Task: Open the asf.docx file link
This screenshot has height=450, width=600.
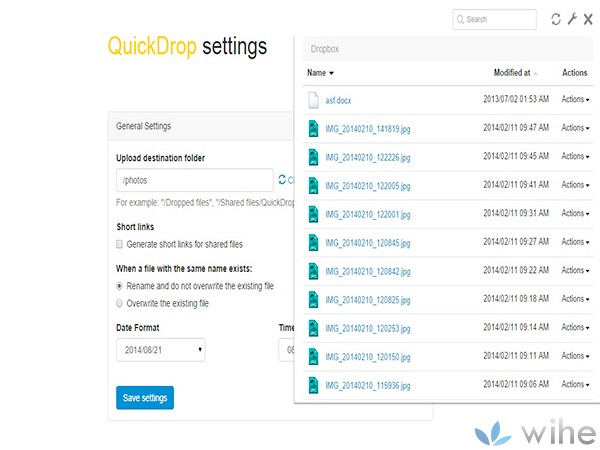Action: (338, 101)
